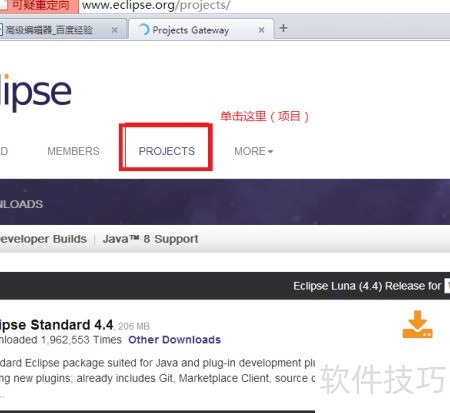The height and width of the screenshot is (413, 450).
Task: Click the '206 MB' file size text
Action: click(x=134, y=326)
